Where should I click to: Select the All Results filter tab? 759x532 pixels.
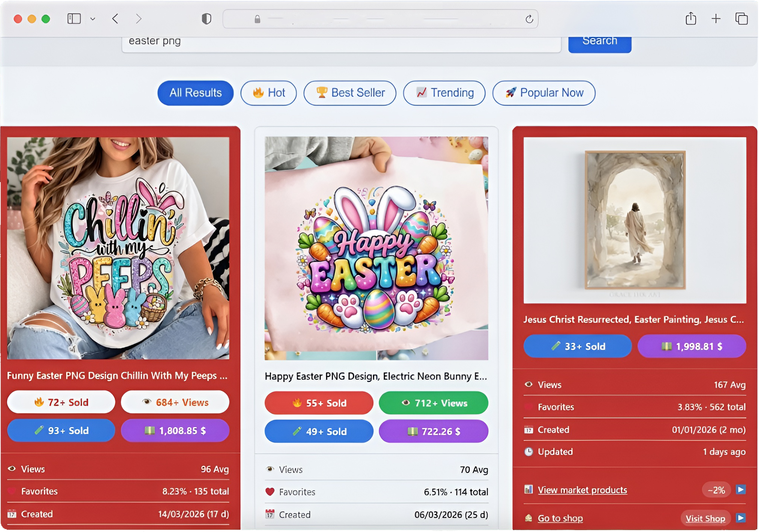point(196,93)
